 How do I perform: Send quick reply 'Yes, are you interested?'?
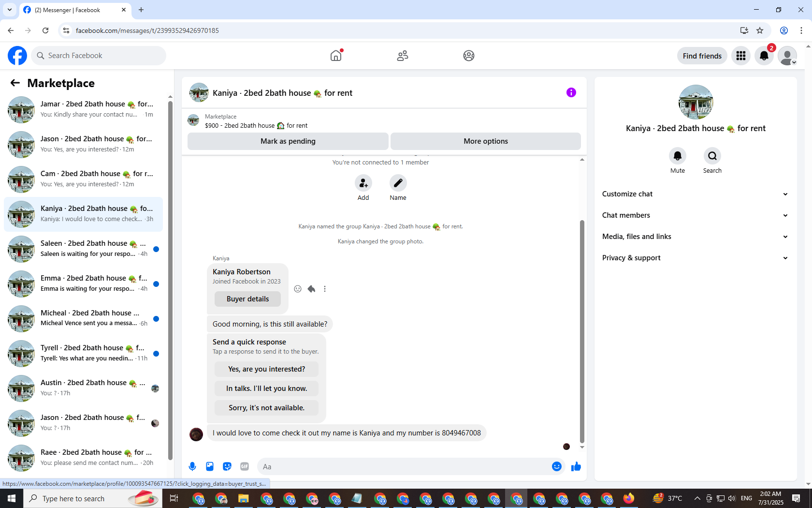[266, 369]
